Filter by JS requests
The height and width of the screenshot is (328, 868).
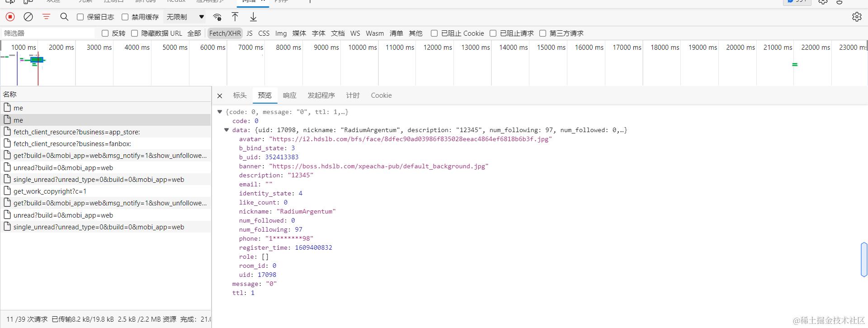click(x=250, y=33)
